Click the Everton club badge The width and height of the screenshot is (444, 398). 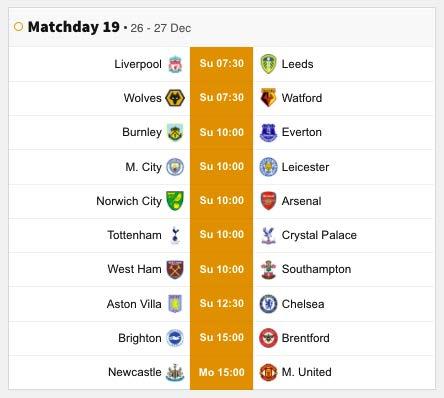[268, 132]
